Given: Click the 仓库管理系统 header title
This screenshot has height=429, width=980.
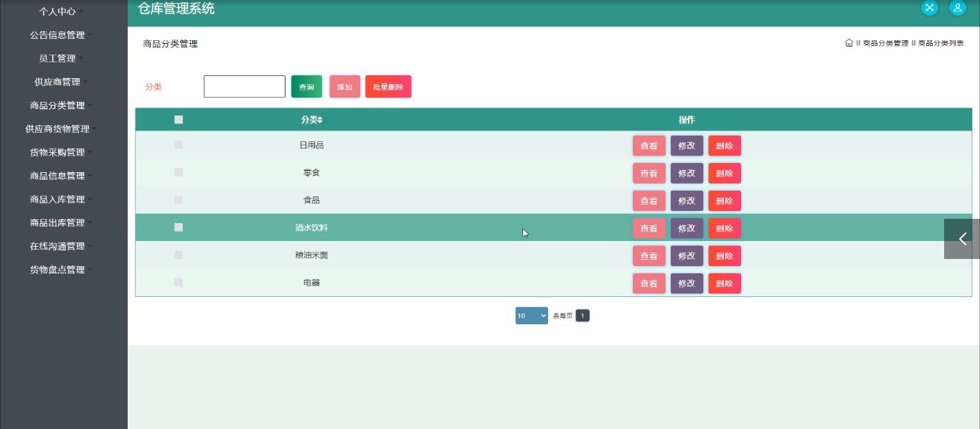Looking at the screenshot, I should pos(176,9).
